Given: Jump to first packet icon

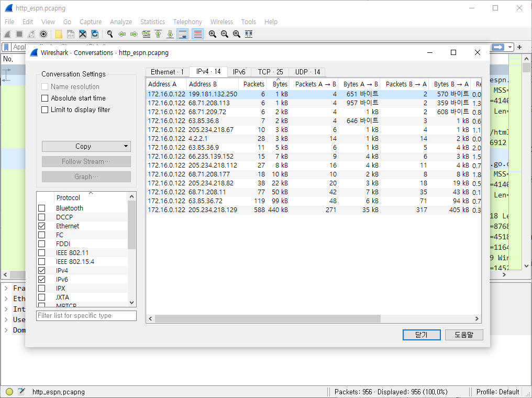Looking at the screenshot, I should pos(158,34).
